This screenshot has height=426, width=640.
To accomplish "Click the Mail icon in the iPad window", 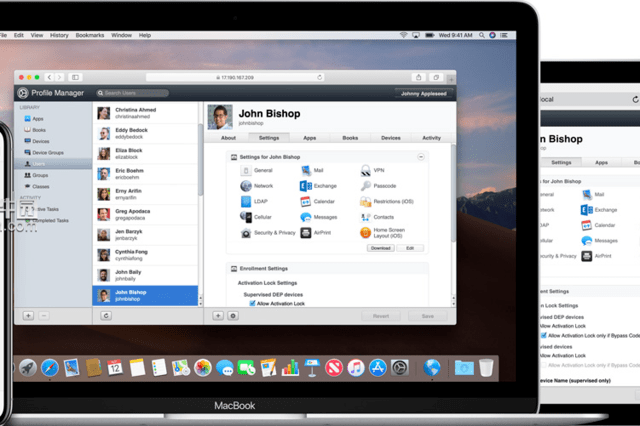I will point(587,194).
